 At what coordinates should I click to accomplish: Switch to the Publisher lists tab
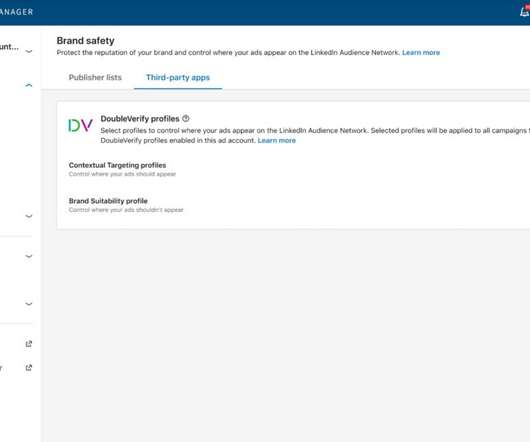point(95,77)
